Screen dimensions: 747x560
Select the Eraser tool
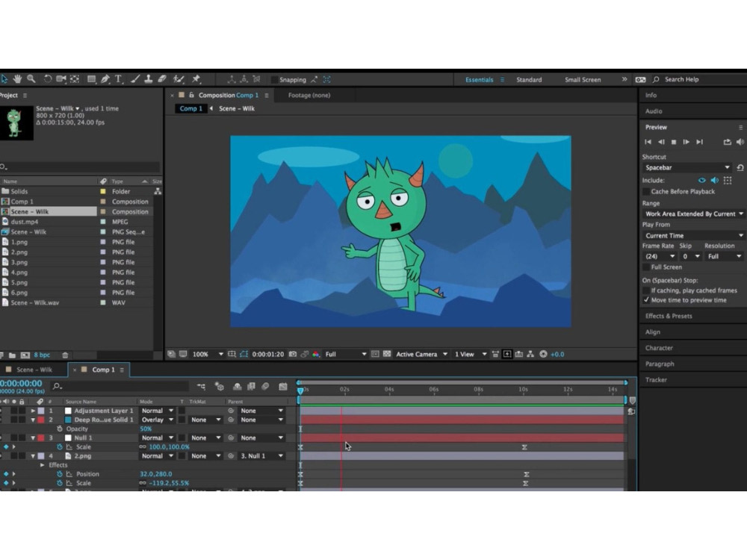(x=162, y=79)
